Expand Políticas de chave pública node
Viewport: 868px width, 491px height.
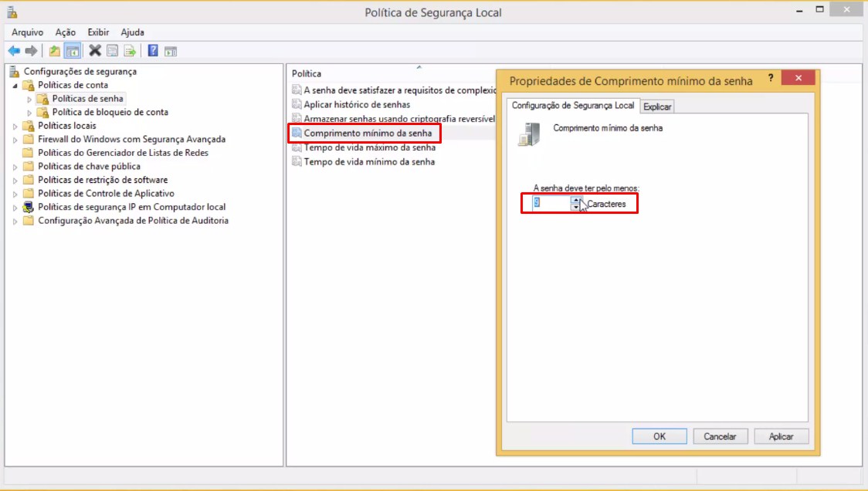pos(15,167)
